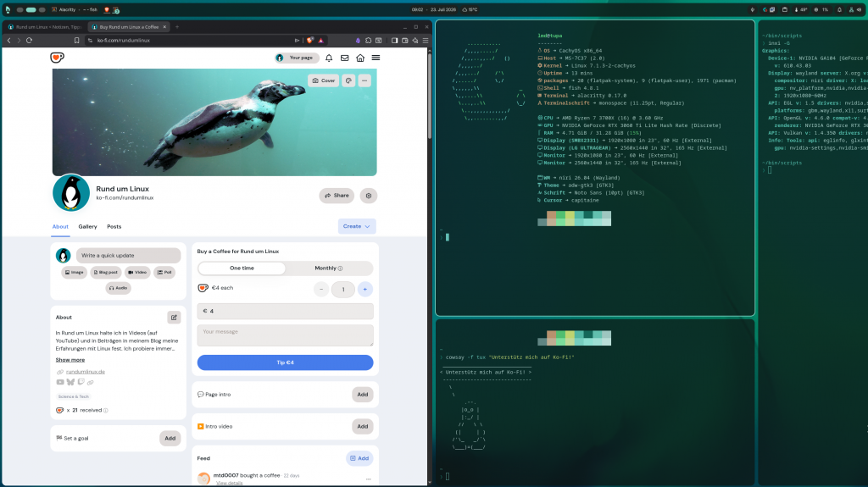
Task: Switch to Posts tab
Action: pos(114,226)
